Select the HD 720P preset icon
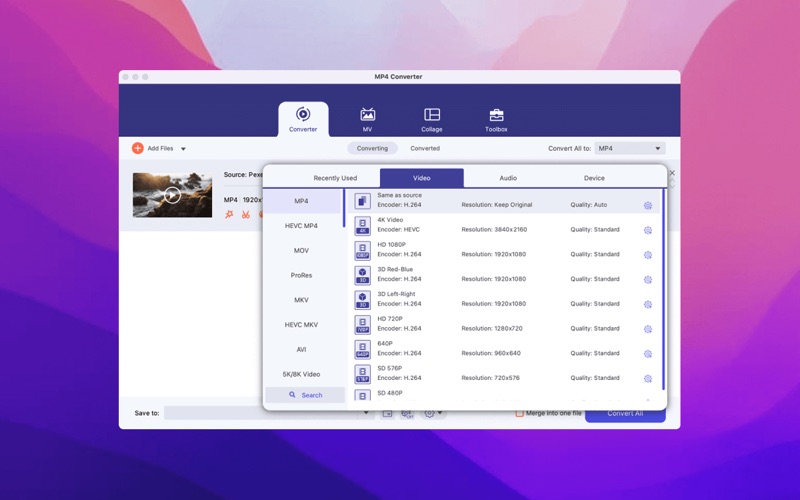This screenshot has height=500, width=800. tap(362, 324)
